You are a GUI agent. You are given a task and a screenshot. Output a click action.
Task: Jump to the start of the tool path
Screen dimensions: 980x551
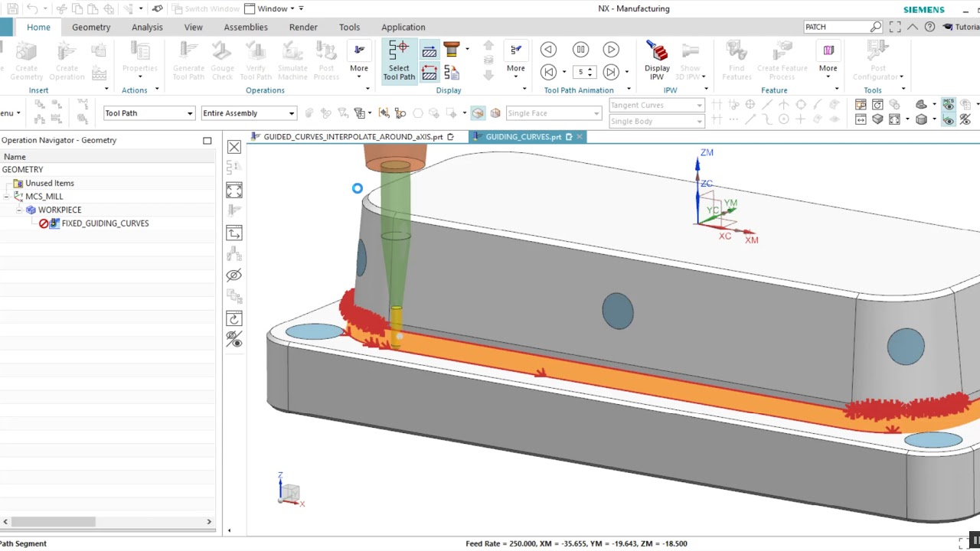tap(548, 72)
